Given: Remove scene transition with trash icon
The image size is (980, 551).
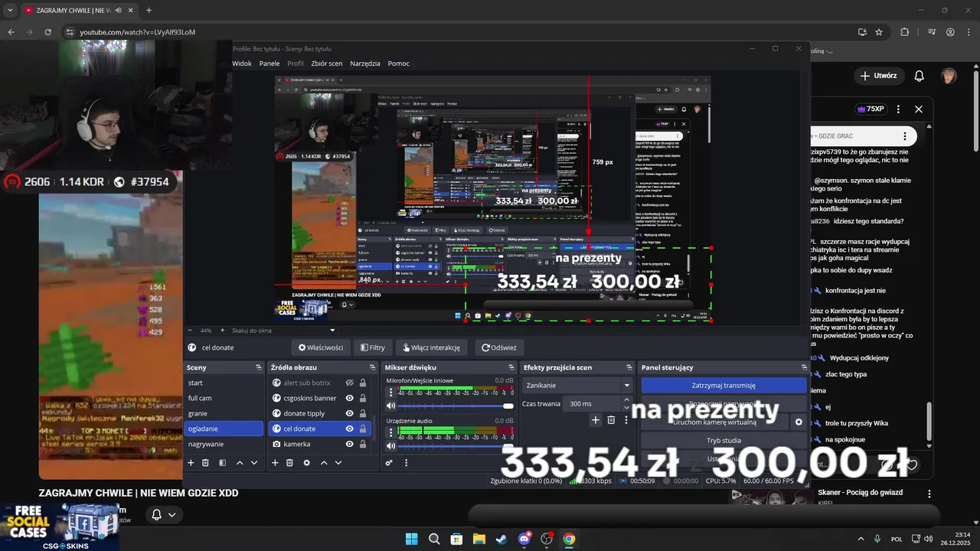Looking at the screenshot, I should 611,419.
